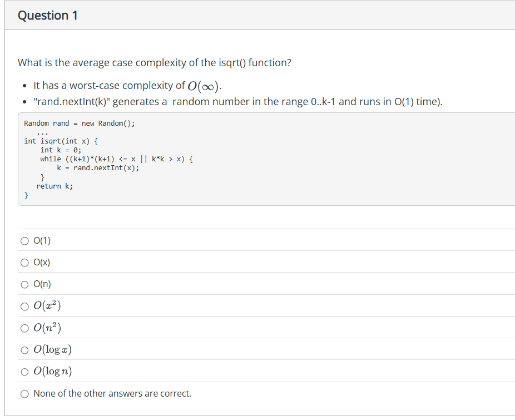Select the O(log n) answer option

[x=24, y=371]
